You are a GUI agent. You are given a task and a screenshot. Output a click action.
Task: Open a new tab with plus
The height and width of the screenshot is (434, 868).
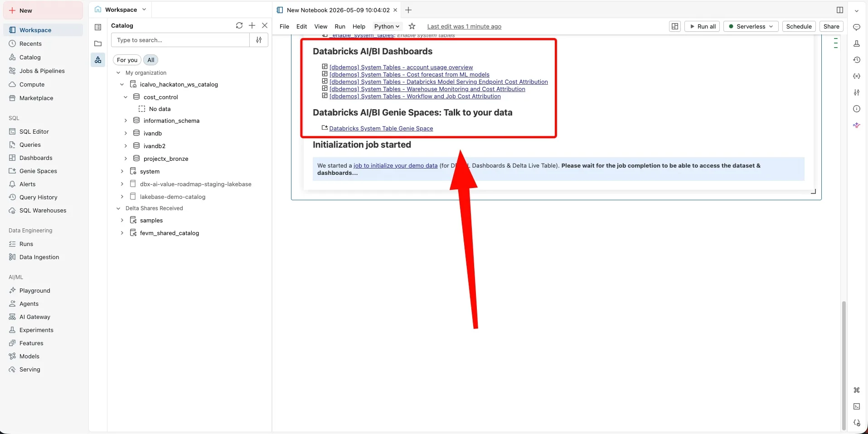pos(408,10)
